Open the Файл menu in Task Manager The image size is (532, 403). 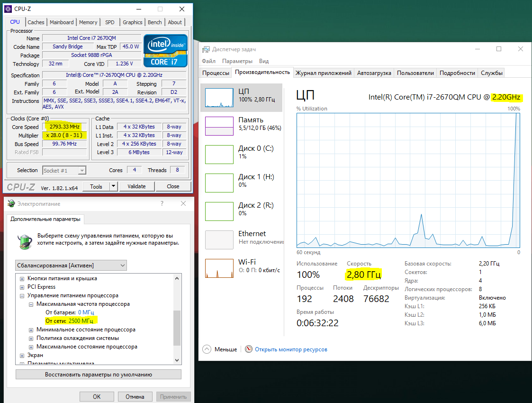pyautogui.click(x=208, y=61)
